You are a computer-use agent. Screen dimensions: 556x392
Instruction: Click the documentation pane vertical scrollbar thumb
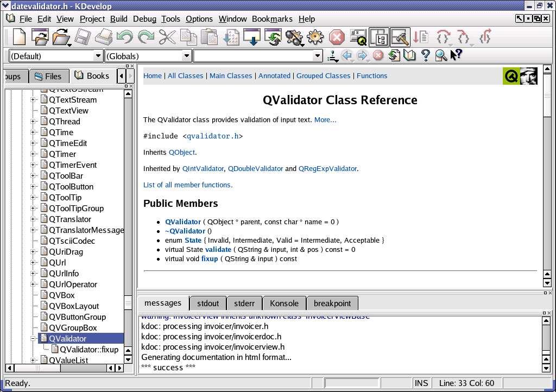(547, 95)
